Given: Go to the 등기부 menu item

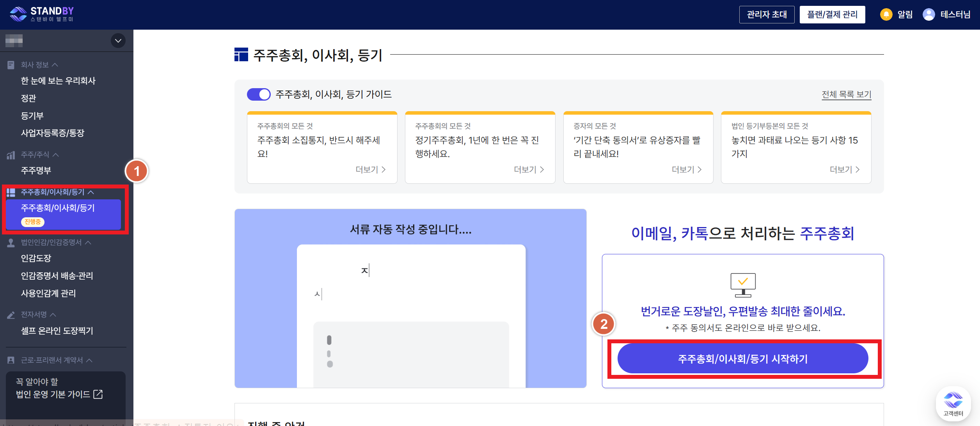Looking at the screenshot, I should (32, 116).
